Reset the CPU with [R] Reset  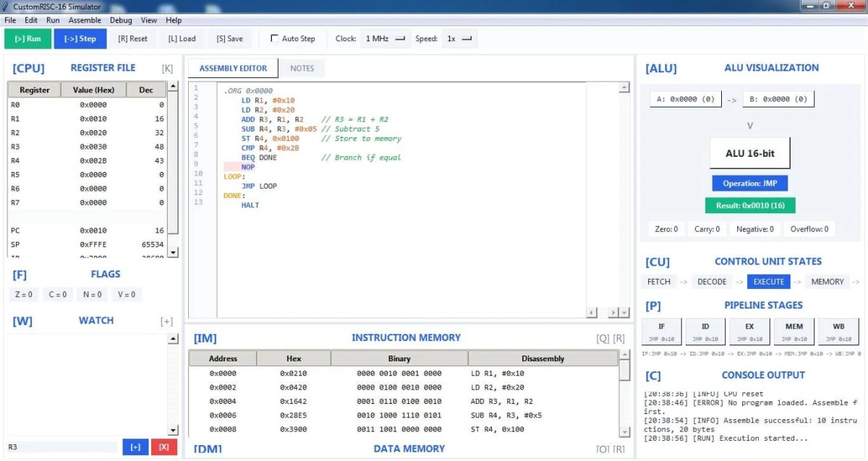pos(133,39)
